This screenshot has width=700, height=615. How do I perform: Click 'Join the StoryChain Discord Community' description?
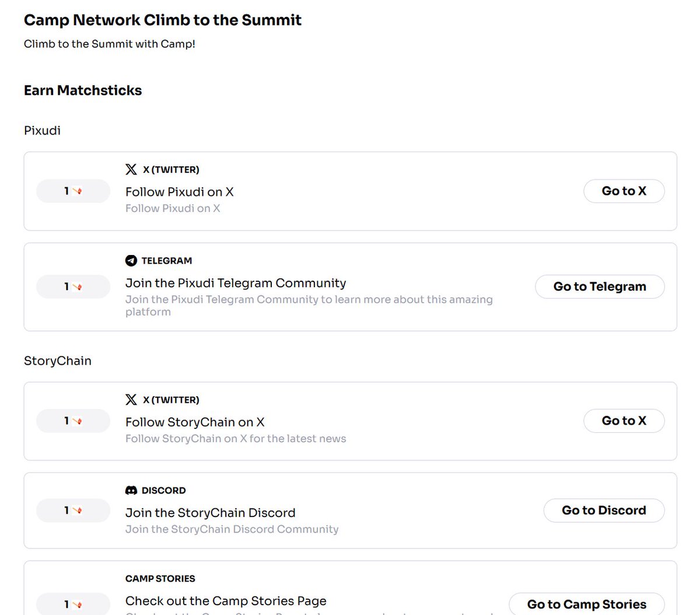click(x=232, y=529)
